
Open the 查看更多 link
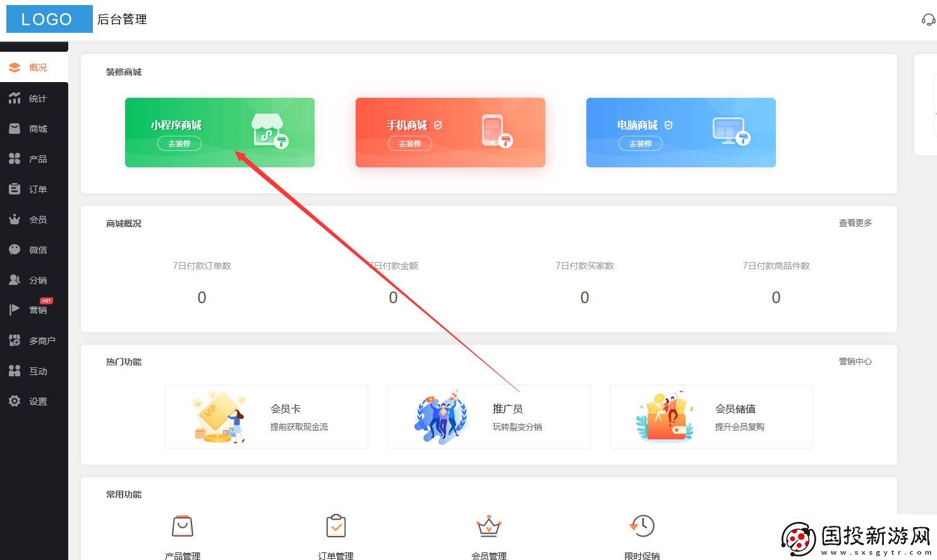[855, 222]
